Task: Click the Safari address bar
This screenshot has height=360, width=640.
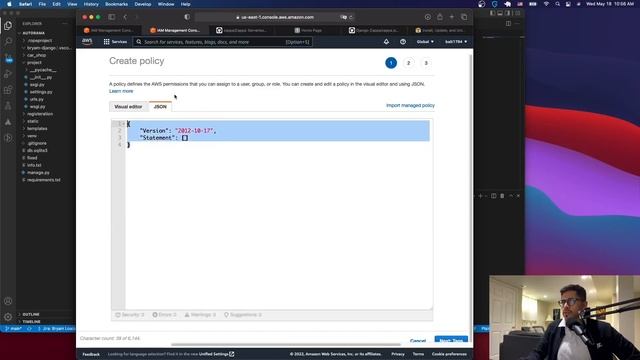Action: tap(275, 17)
